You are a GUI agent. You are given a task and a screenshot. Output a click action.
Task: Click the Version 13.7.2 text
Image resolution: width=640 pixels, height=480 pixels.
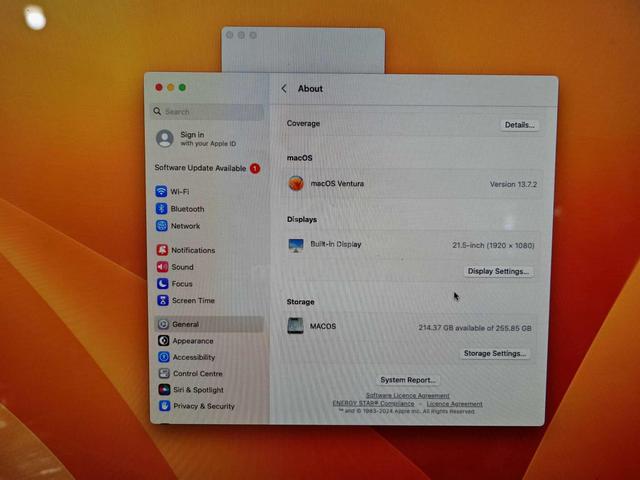coord(513,184)
